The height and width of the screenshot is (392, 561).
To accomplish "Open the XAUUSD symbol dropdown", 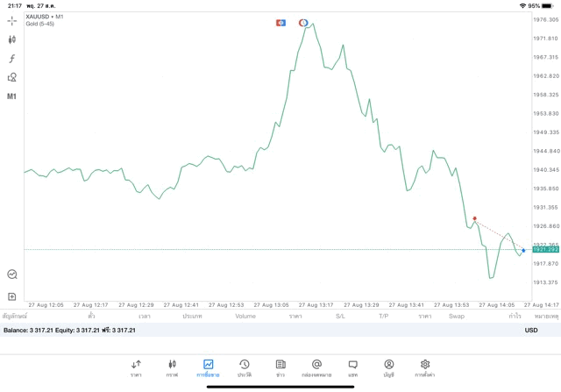I will coord(44,16).
